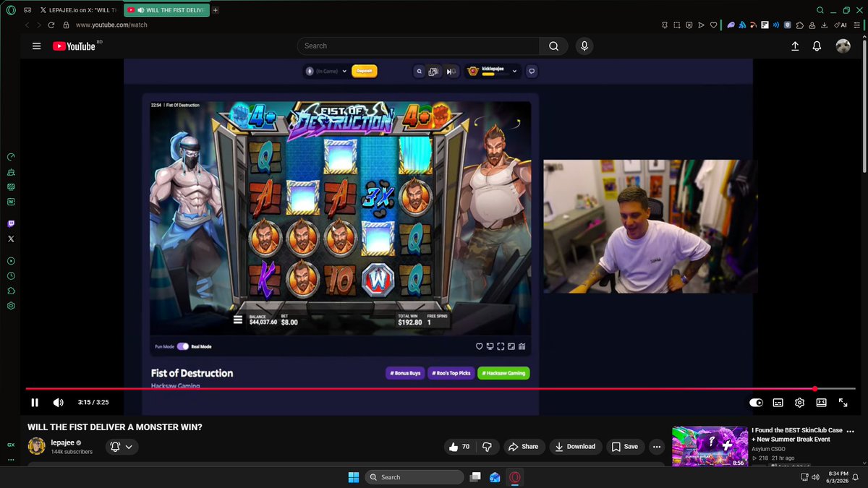868x488 pixels.
Task: Open sidebar Settings gear icon
Action: tap(11, 306)
